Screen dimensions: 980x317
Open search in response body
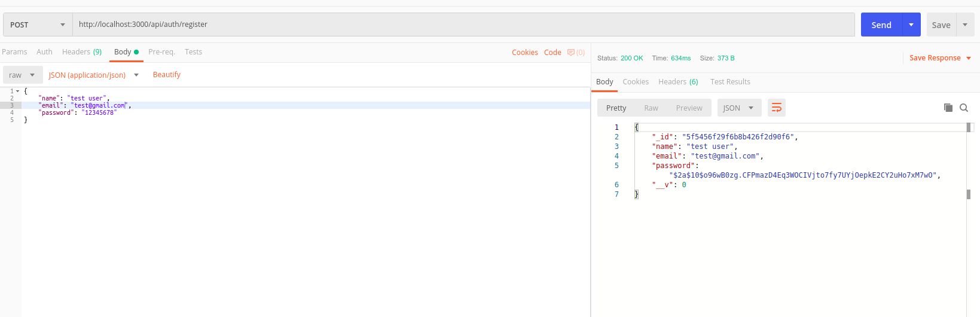pyautogui.click(x=964, y=108)
